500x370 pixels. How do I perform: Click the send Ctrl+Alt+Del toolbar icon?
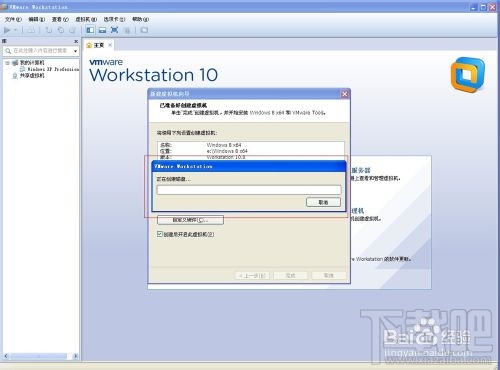31,30
